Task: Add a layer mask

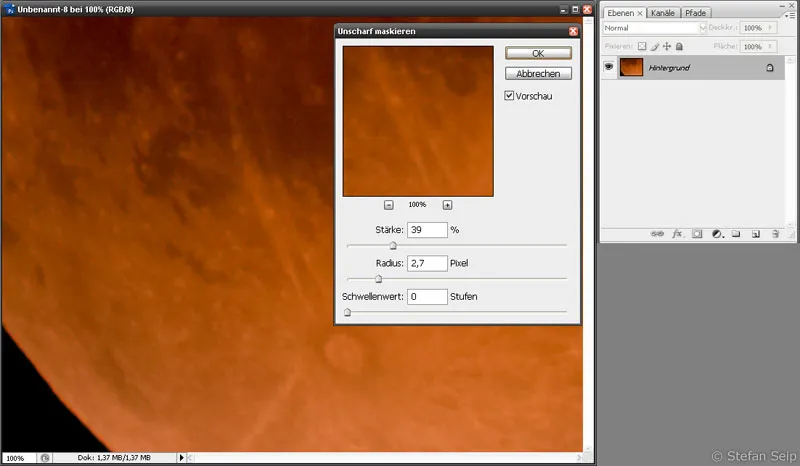Action: click(x=697, y=234)
